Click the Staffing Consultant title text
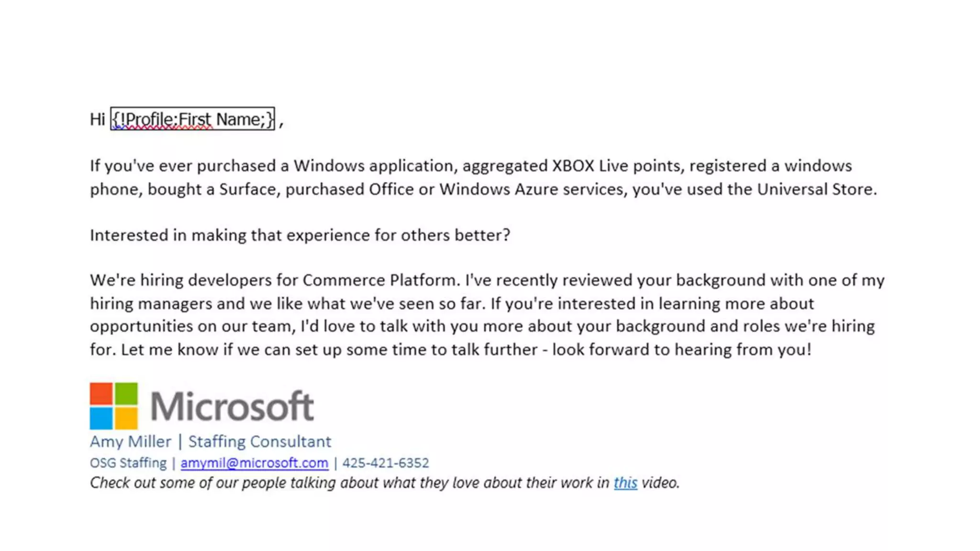The height and width of the screenshot is (551, 980). point(259,441)
